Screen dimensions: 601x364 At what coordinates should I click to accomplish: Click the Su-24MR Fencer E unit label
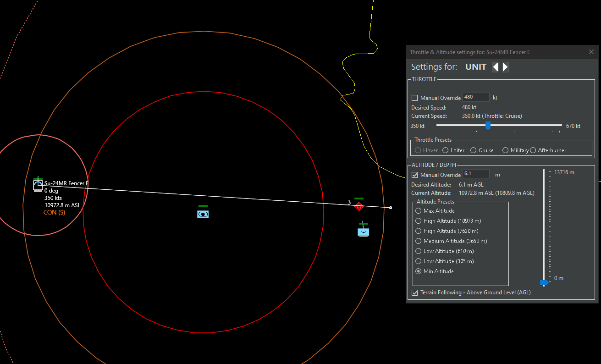66,183
